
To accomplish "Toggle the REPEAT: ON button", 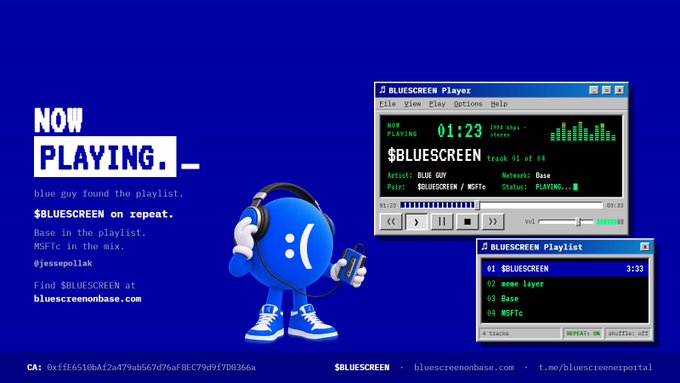I will click(x=583, y=333).
